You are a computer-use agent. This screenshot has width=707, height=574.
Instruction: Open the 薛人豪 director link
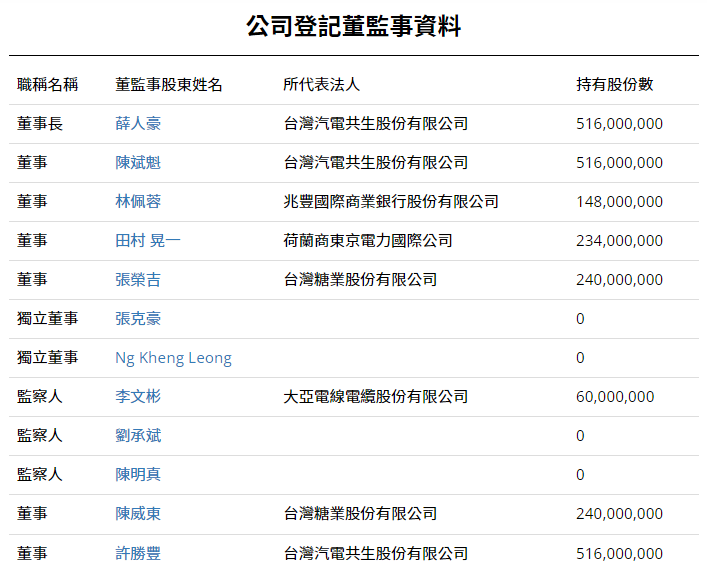pyautogui.click(x=138, y=124)
